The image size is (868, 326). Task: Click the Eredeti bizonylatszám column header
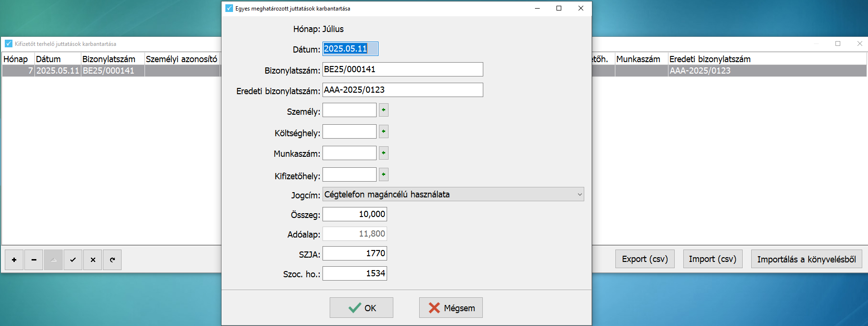pyautogui.click(x=767, y=59)
